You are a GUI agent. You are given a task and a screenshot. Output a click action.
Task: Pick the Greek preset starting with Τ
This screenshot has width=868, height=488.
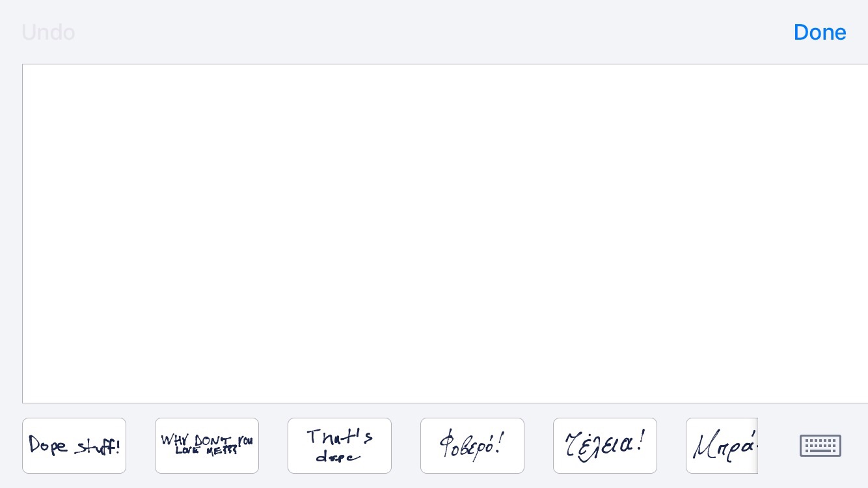[605, 446]
